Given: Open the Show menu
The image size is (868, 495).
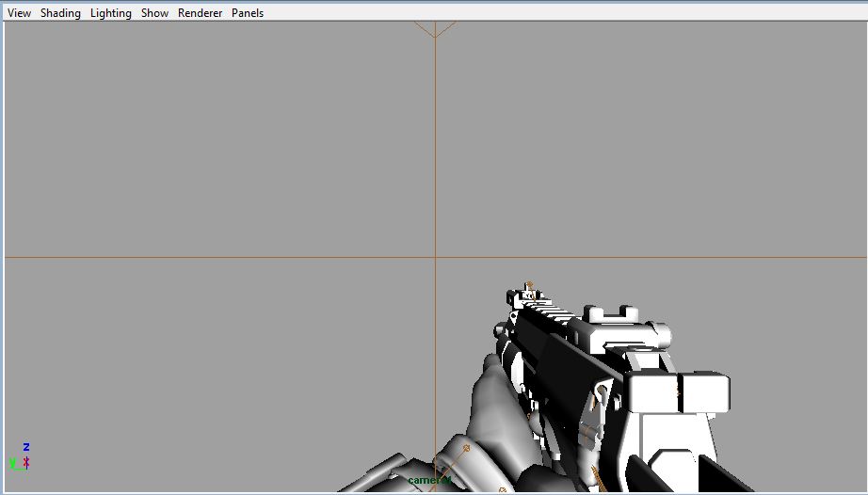Looking at the screenshot, I should point(154,13).
